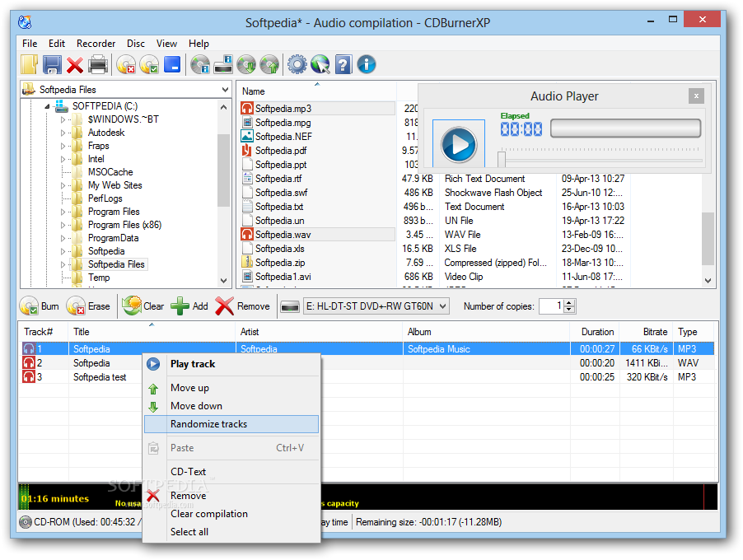Screen dimensions: 743x560
Task: Choose Clear compilation from context menu
Action: (231, 514)
